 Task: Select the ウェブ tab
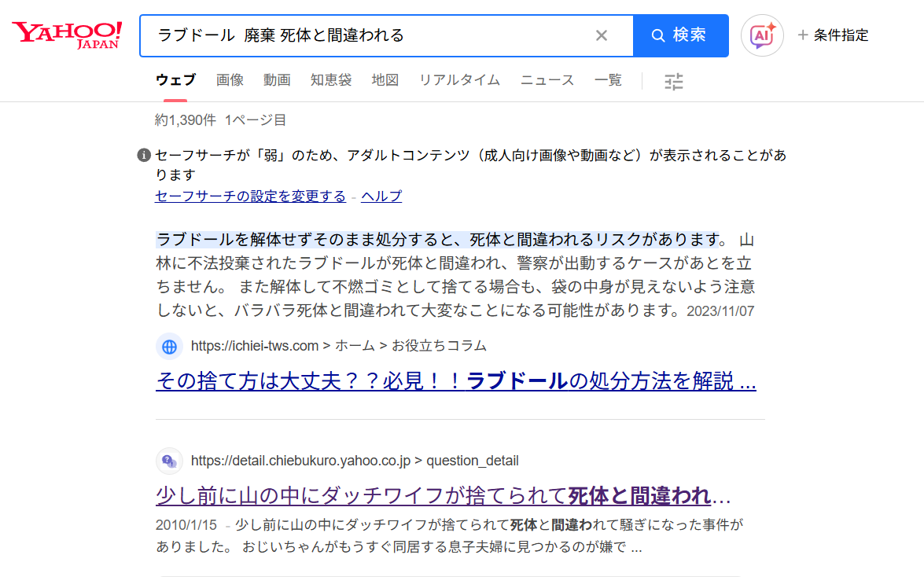coord(175,80)
